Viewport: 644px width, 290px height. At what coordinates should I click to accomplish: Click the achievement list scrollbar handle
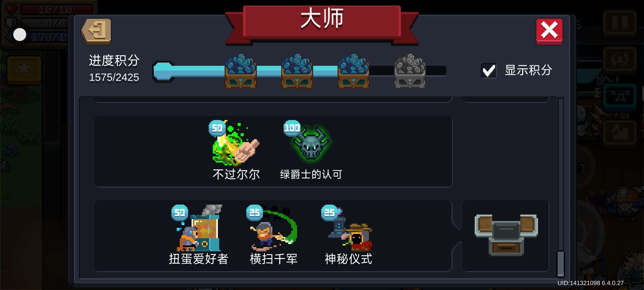tap(561, 264)
